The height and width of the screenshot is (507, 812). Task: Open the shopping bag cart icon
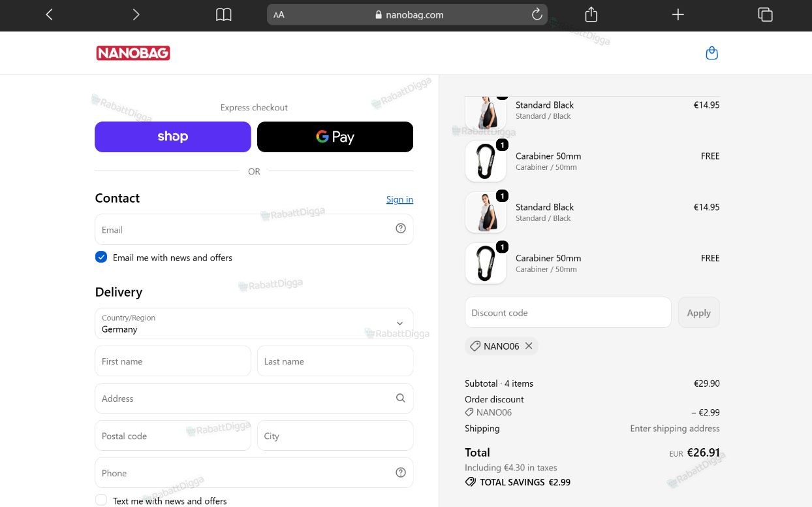coord(712,53)
